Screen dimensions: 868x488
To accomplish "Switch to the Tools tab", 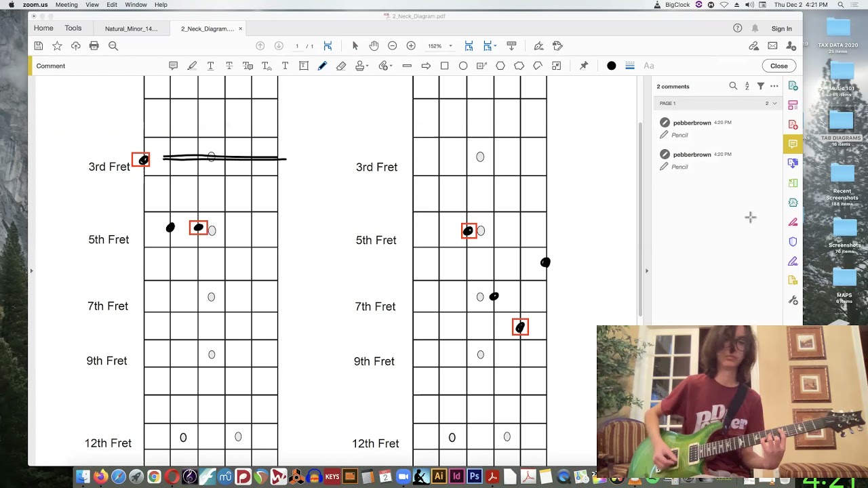I will pyautogui.click(x=73, y=28).
